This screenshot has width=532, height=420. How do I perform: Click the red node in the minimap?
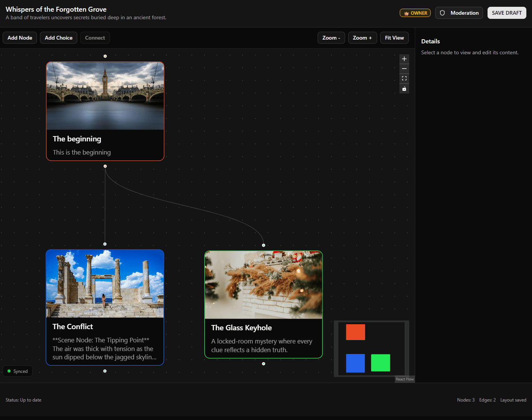click(355, 332)
